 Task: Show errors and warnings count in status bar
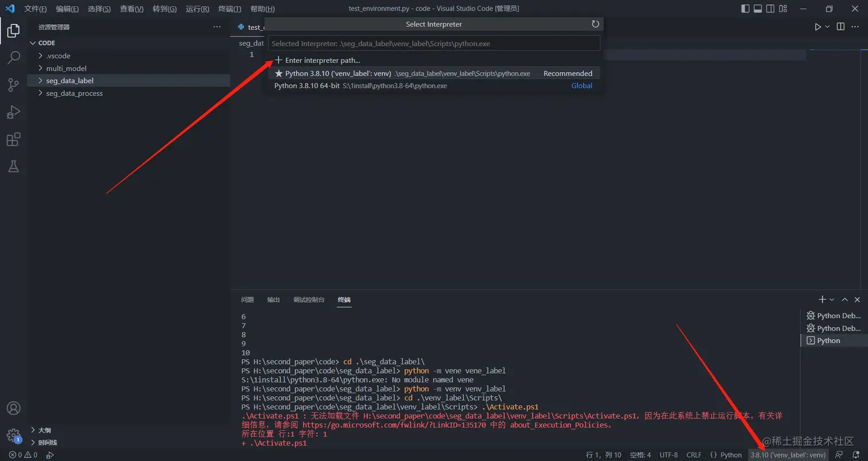[23, 455]
